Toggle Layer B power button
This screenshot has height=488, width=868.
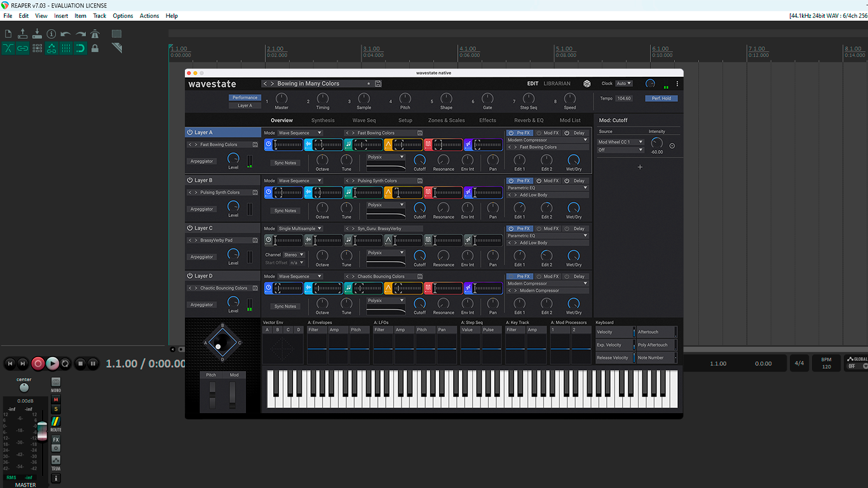(190, 180)
